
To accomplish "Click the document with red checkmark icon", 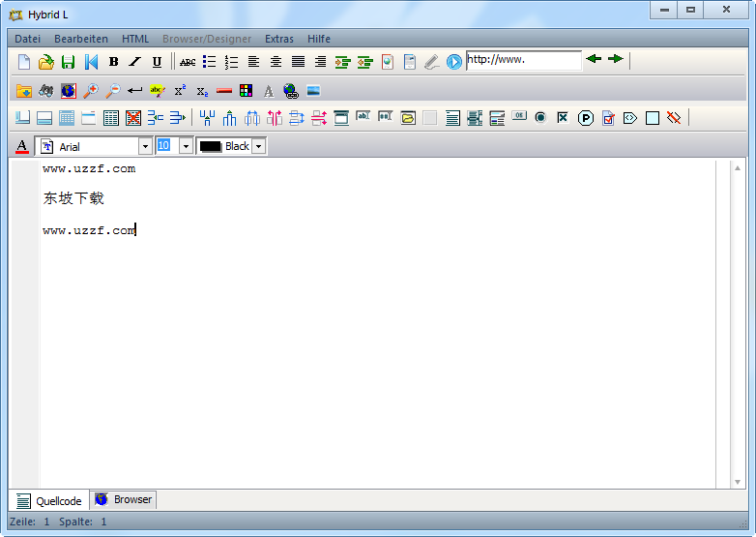I will point(608,118).
